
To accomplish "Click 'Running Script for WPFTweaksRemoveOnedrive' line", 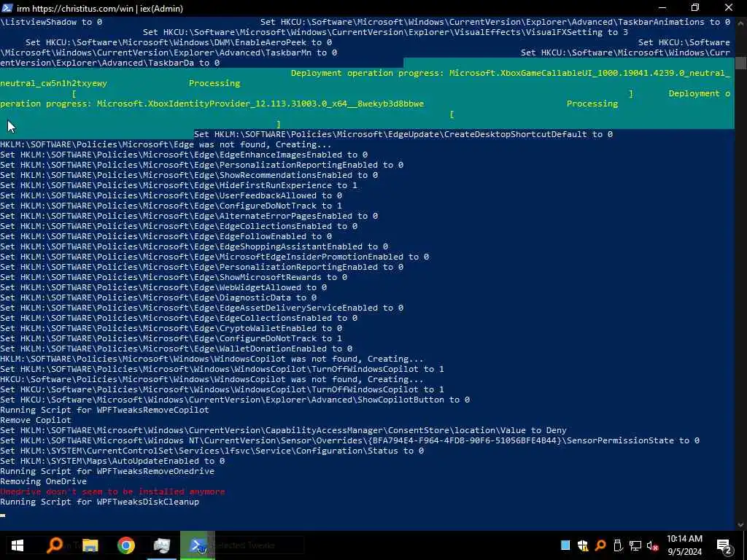I will (107, 471).
